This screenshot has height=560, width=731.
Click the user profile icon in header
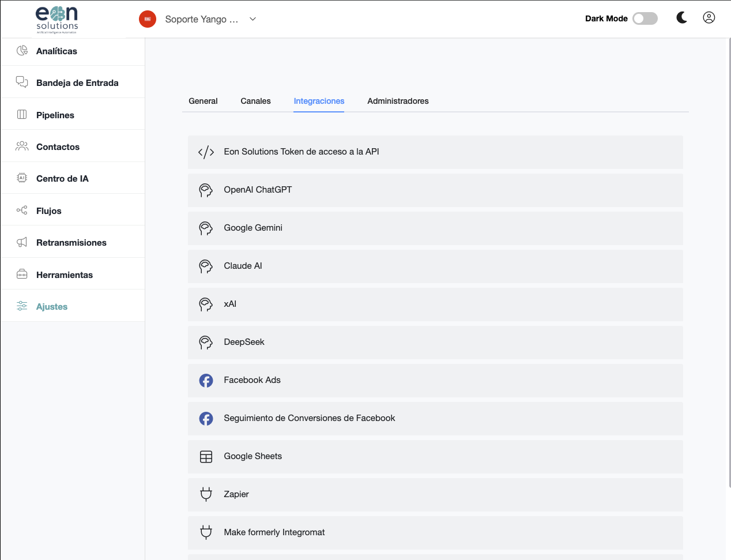pyautogui.click(x=709, y=17)
